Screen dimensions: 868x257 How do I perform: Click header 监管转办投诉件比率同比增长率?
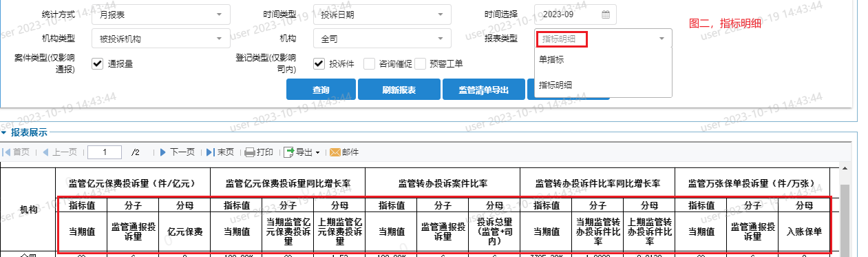coord(597,183)
